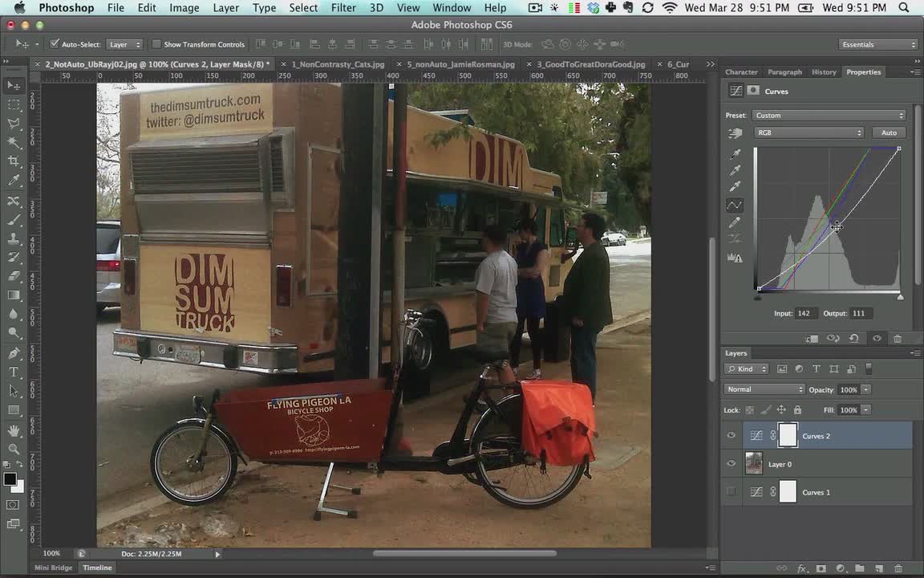The image size is (924, 578).
Task: Select the Move tool in the toolbox
Action: 14,86
